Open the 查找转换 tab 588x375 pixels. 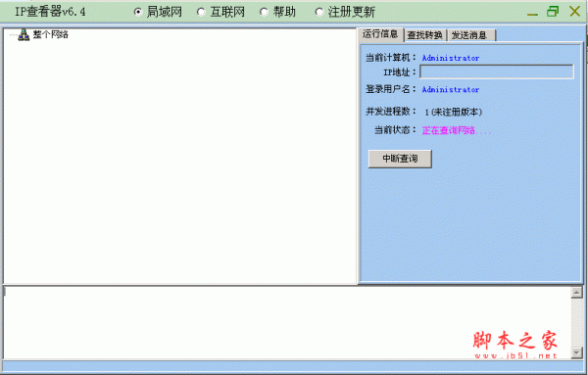tap(425, 35)
